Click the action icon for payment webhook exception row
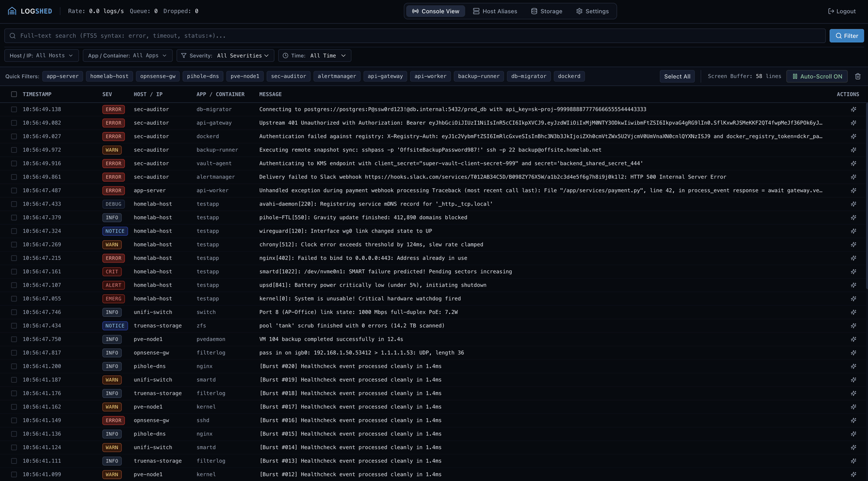This screenshot has width=868, height=481. pos(853,191)
